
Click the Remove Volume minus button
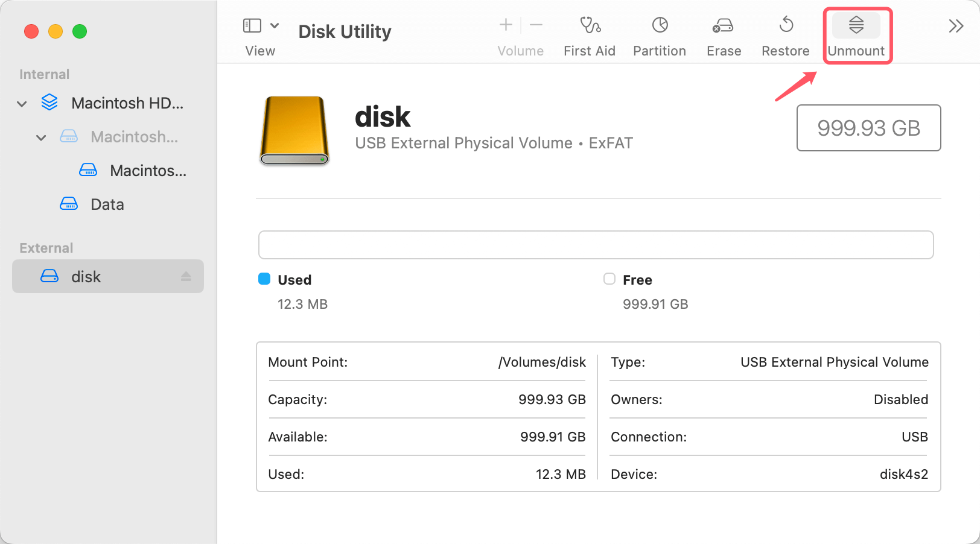[x=536, y=25]
